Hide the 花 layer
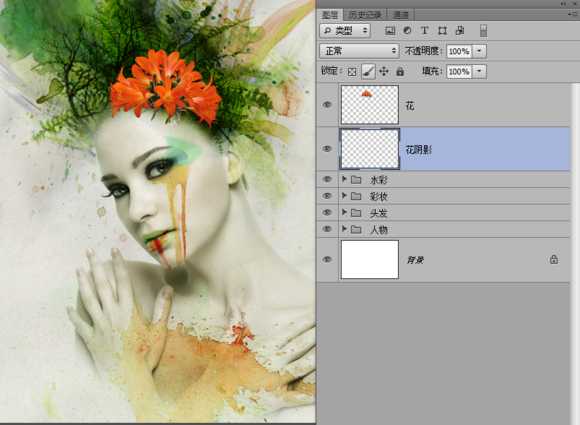The height and width of the screenshot is (425, 580). click(x=327, y=105)
